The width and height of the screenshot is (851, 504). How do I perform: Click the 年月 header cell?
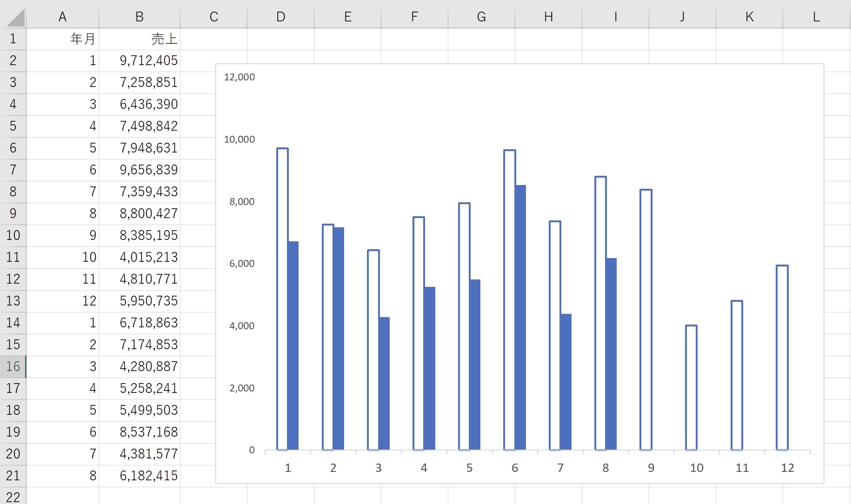point(62,39)
